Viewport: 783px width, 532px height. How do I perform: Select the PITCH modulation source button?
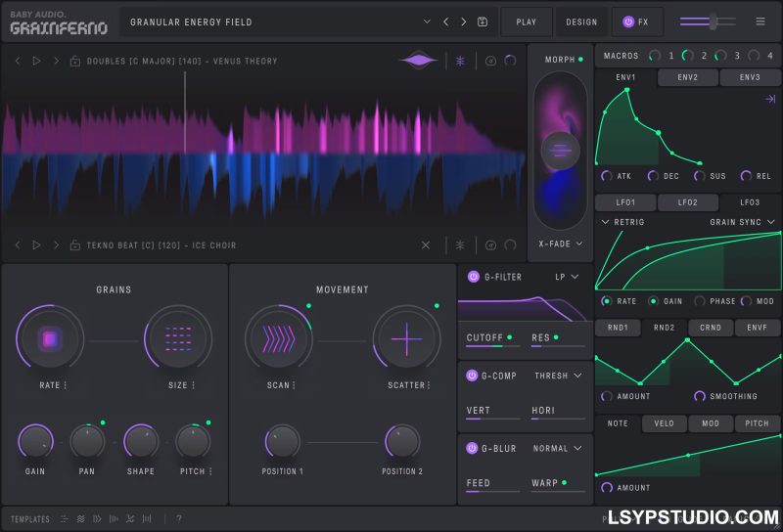[757, 423]
